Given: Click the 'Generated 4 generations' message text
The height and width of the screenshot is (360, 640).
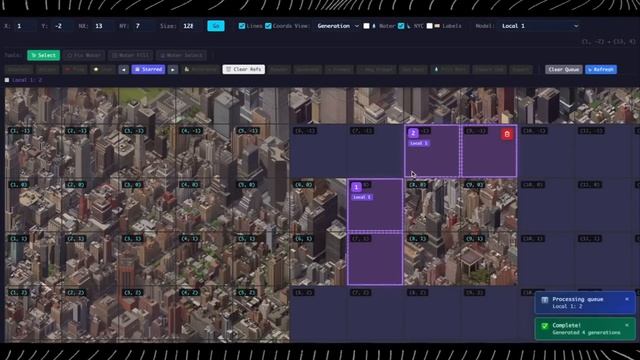Looking at the screenshot, I should pos(587,333).
